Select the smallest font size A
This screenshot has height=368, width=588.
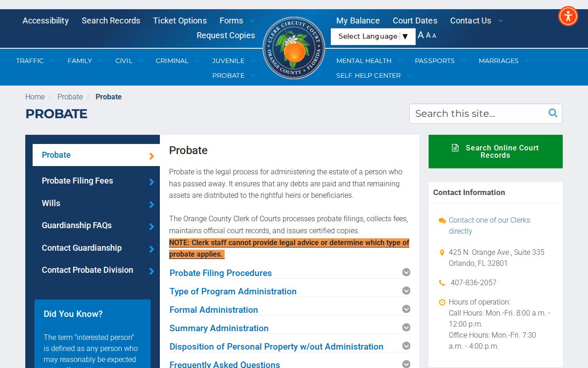click(434, 36)
